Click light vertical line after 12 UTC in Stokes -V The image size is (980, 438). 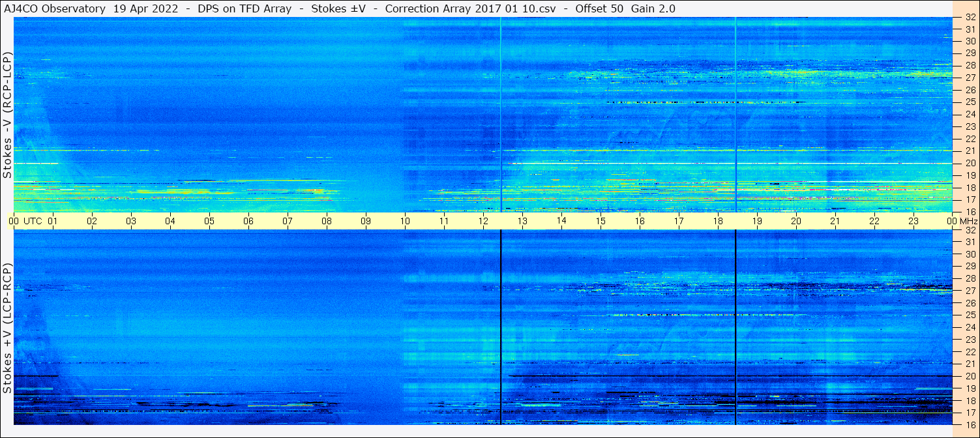click(x=500, y=114)
